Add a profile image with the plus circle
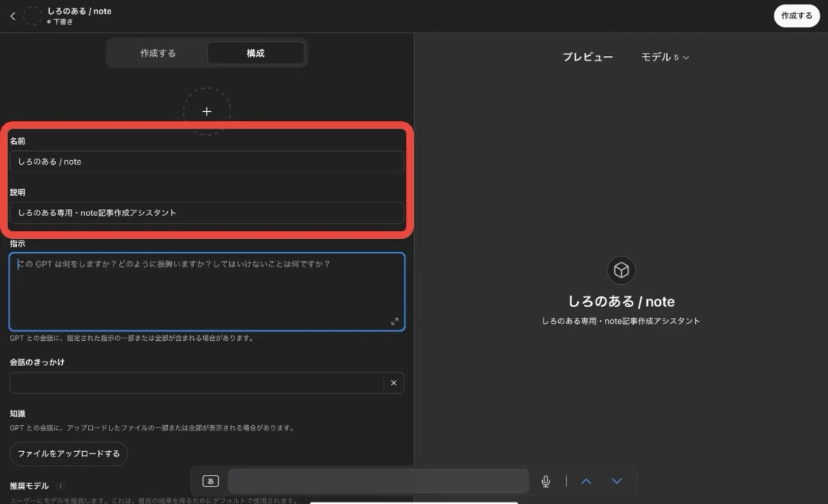Image resolution: width=828 pixels, height=504 pixels. click(x=207, y=111)
